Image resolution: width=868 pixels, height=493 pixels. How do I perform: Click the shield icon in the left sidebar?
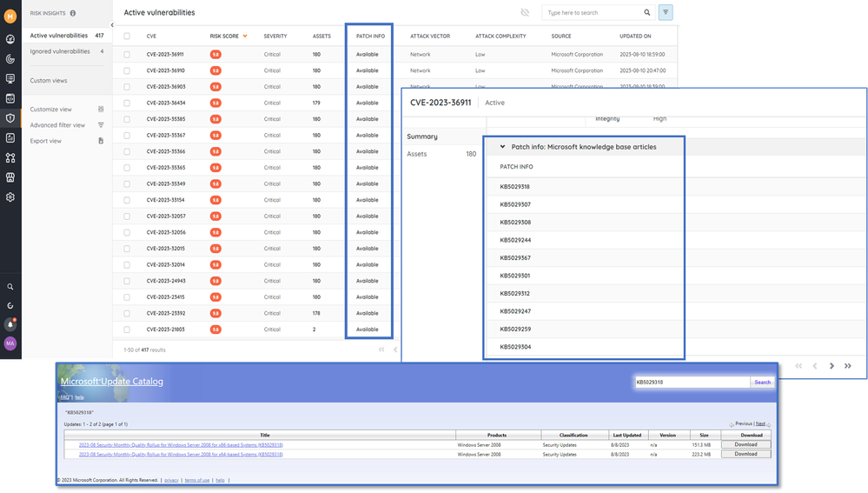10,118
